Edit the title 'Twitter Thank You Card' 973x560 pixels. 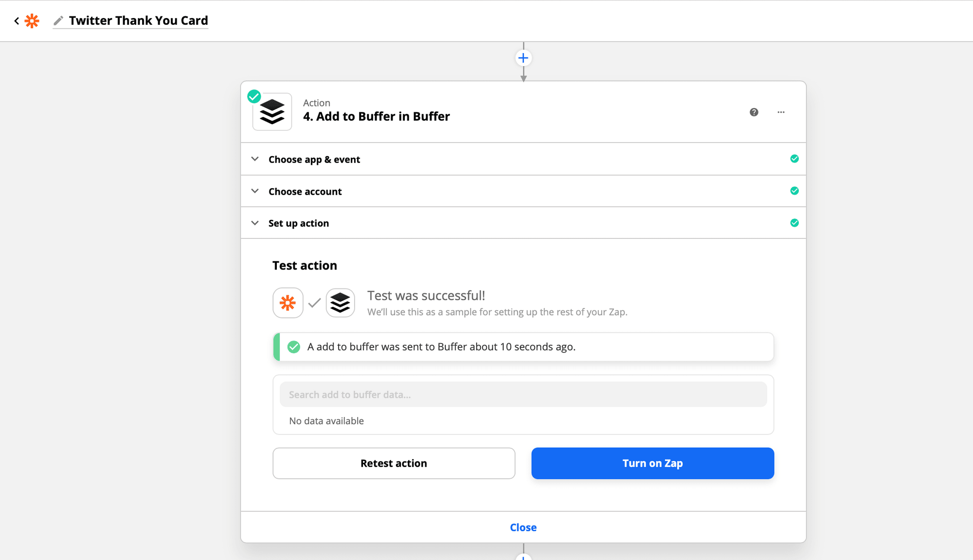point(138,20)
